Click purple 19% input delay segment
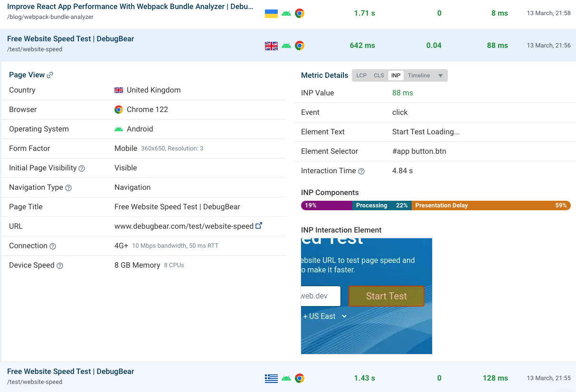This screenshot has height=392, width=576. pyautogui.click(x=327, y=205)
